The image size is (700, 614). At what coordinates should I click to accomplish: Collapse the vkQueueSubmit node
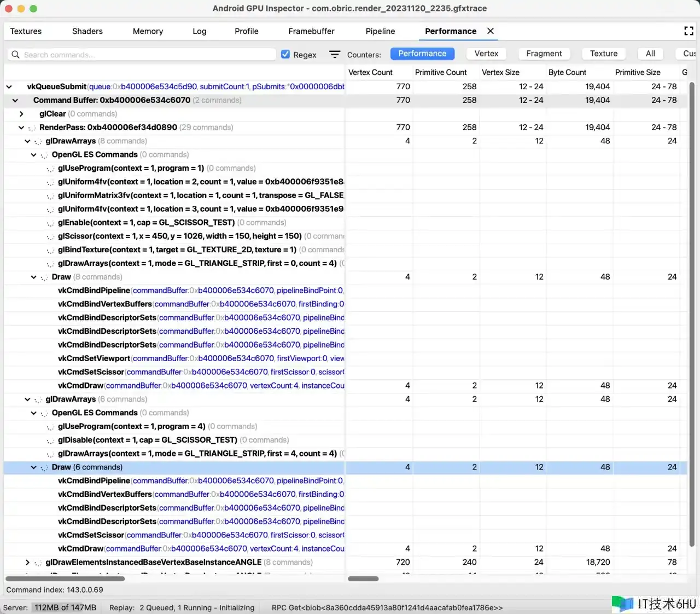9,86
